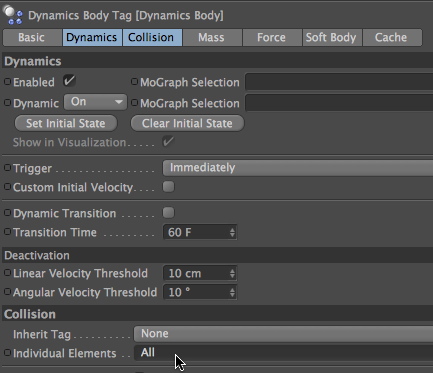Click the Dynamics Body Tag icon
433x373 pixels.
(13, 15)
